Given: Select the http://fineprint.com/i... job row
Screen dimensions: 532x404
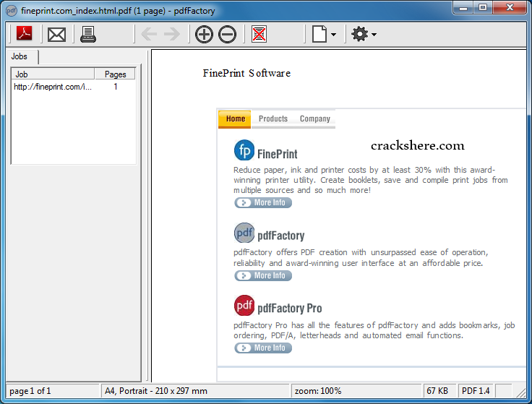Looking at the screenshot, I should click(74, 87).
